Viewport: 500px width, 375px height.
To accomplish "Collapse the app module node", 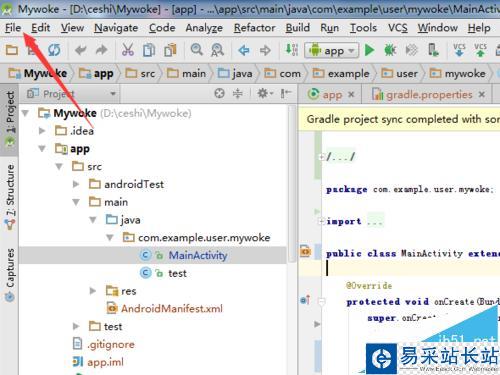I will [x=42, y=149].
